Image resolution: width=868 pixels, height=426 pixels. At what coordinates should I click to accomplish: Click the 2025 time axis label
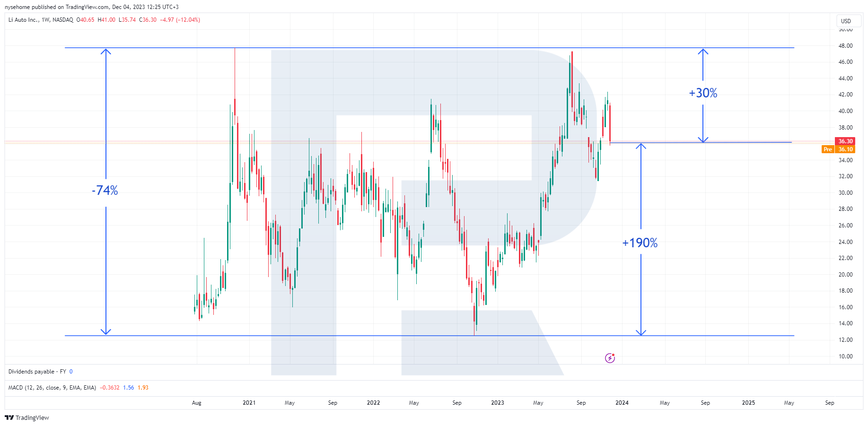point(748,403)
